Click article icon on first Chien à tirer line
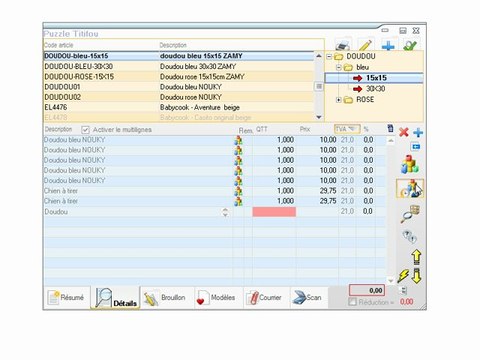The width and height of the screenshot is (480, 360). coord(238,191)
